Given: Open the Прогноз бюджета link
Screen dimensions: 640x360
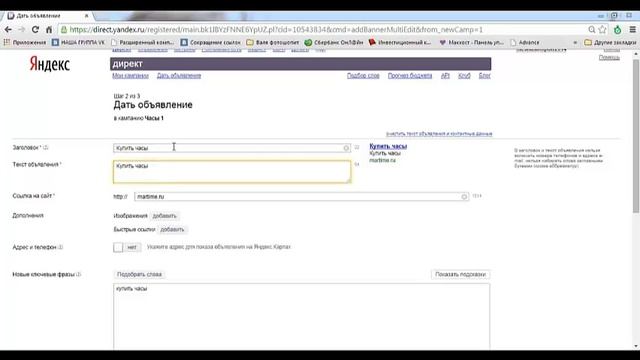Looking at the screenshot, I should pos(409,76).
